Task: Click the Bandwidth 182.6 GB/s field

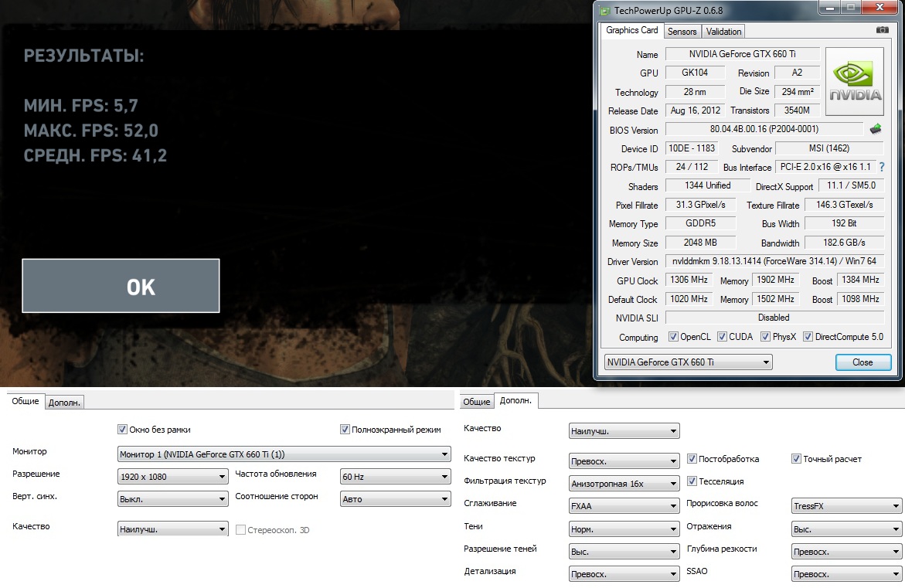Action: pos(844,243)
